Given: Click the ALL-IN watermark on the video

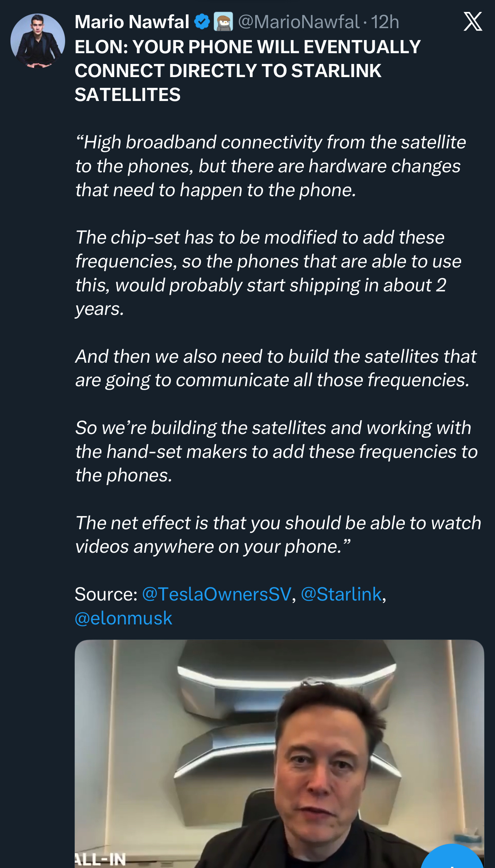Looking at the screenshot, I should pos(101,859).
